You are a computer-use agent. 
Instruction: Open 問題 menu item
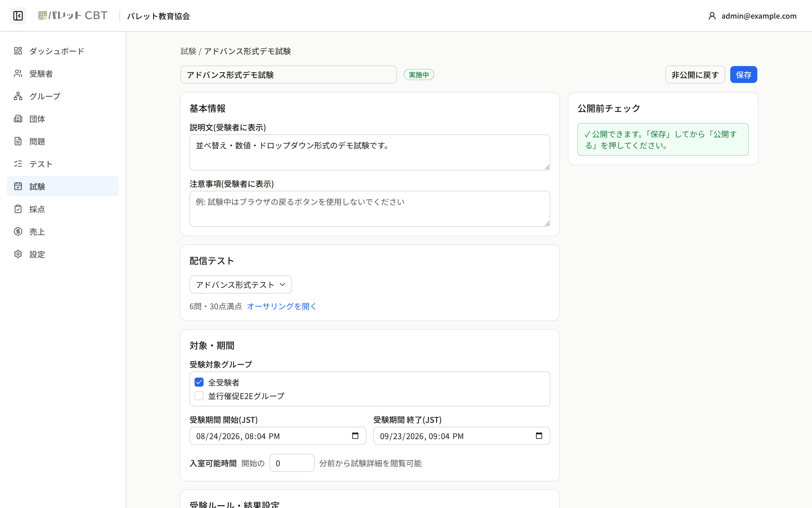pos(63,141)
